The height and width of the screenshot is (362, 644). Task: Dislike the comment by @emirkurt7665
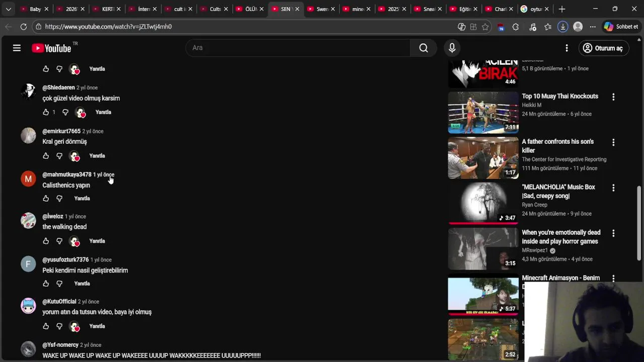point(59,156)
